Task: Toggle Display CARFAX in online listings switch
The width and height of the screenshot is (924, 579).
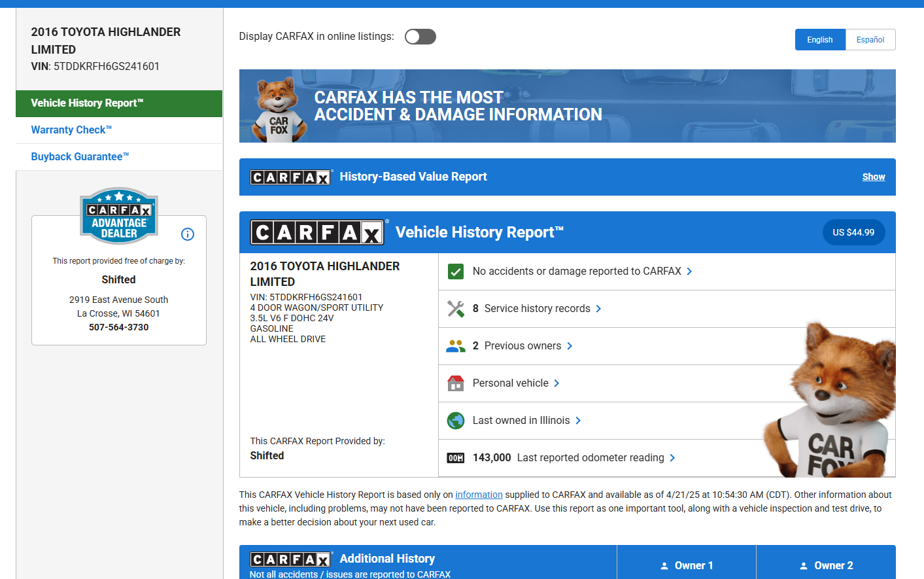Action: 420,37
